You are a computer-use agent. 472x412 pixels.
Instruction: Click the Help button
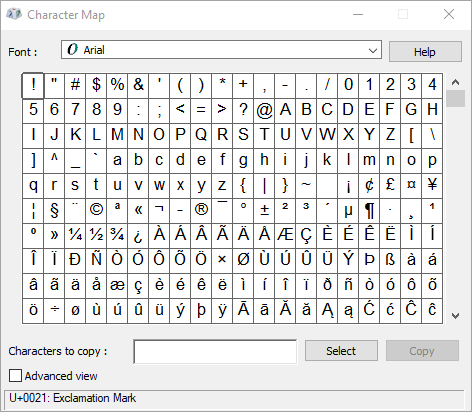(425, 52)
